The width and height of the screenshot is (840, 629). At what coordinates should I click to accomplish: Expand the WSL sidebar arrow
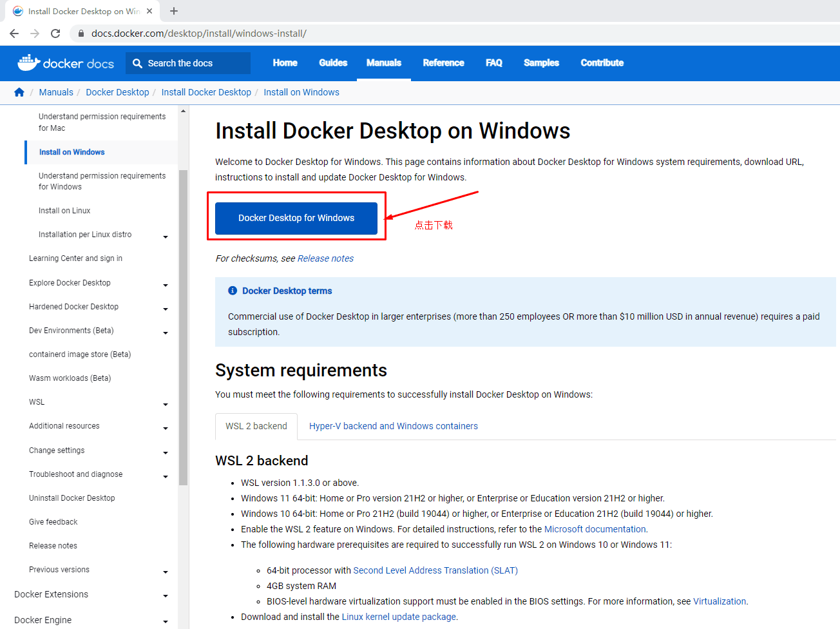[166, 404]
